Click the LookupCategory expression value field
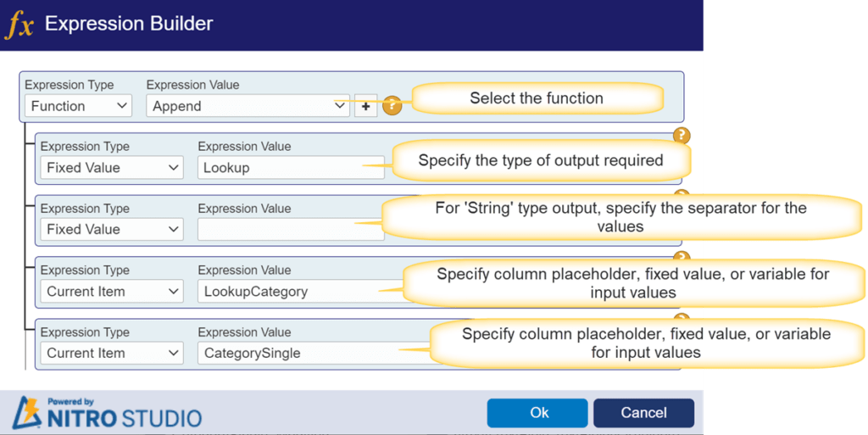868x435 pixels. coord(299,291)
